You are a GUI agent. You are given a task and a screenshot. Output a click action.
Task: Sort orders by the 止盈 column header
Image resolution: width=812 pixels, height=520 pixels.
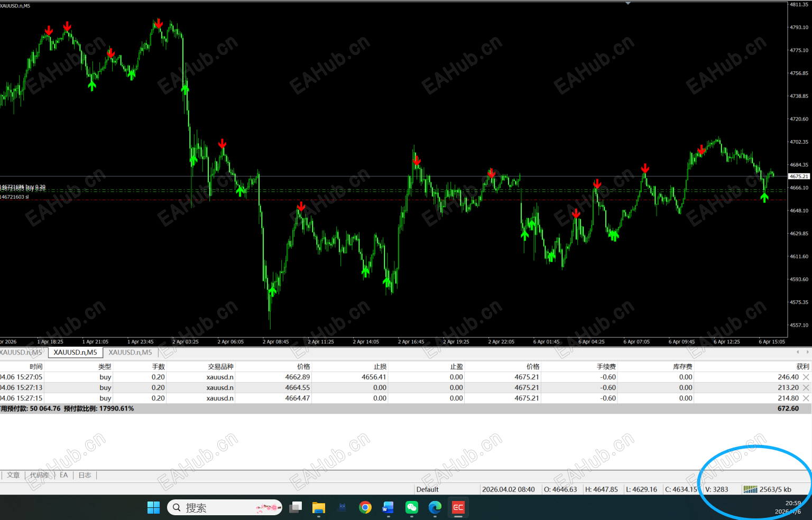coord(457,366)
